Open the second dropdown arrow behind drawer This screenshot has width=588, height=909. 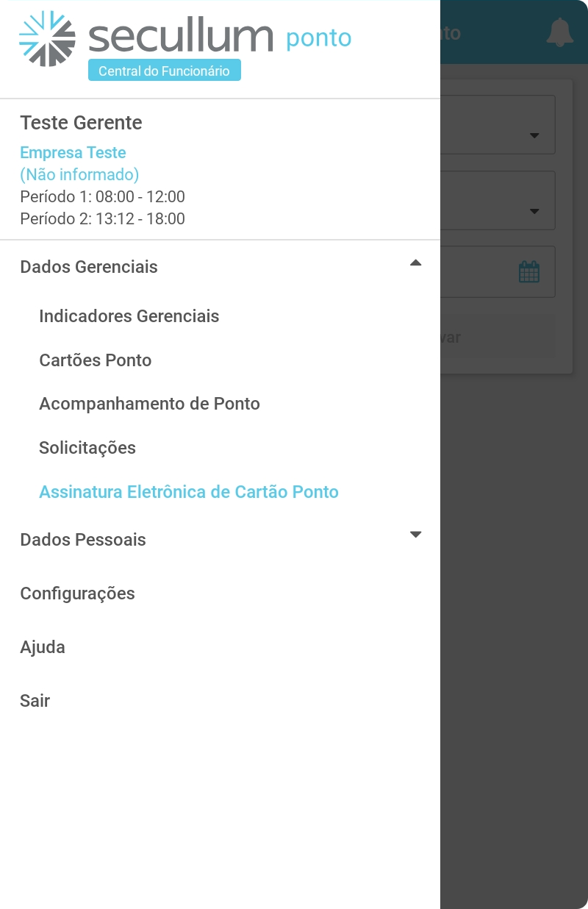534,211
